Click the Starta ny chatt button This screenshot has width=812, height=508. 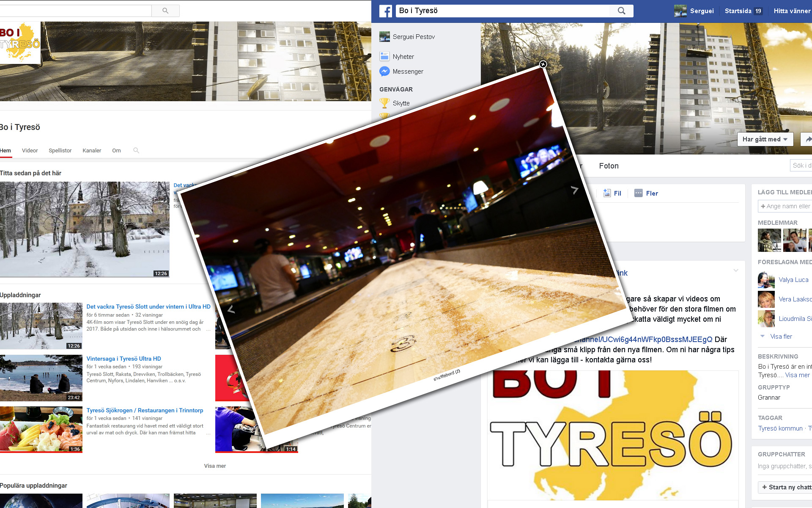point(785,487)
